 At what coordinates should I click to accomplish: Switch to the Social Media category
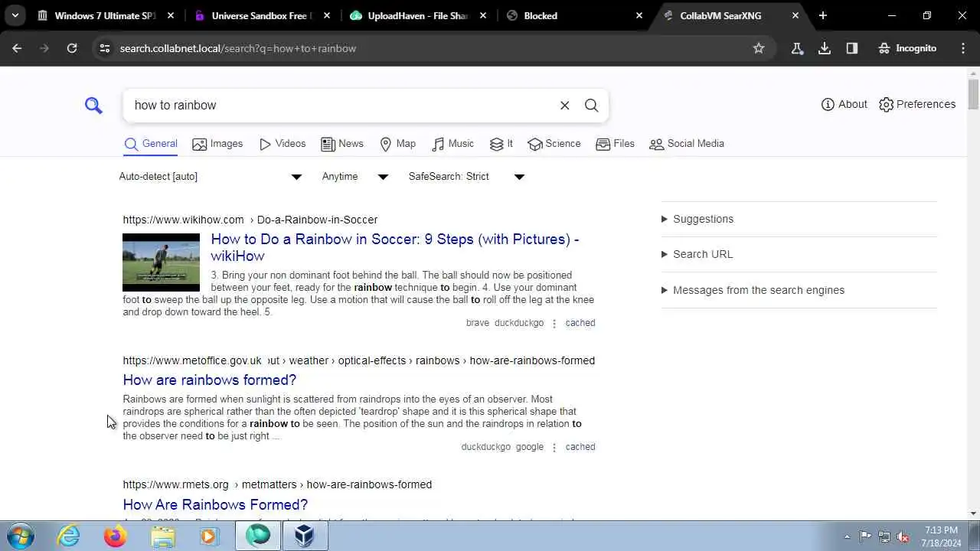[x=687, y=144]
